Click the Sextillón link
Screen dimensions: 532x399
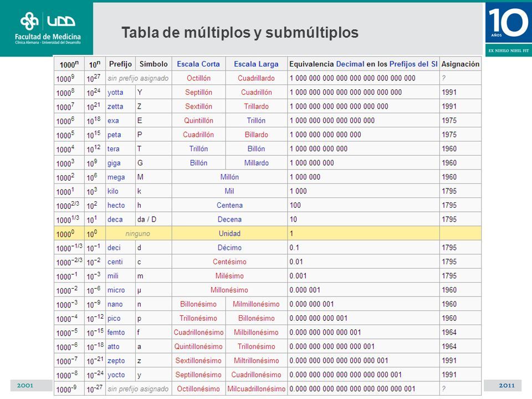pyautogui.click(x=198, y=106)
